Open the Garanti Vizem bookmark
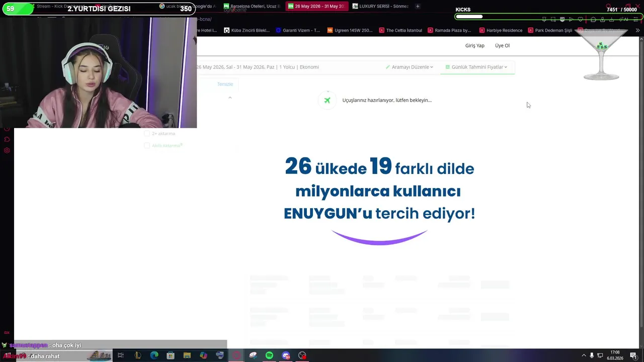The height and width of the screenshot is (362, 644). point(298,30)
